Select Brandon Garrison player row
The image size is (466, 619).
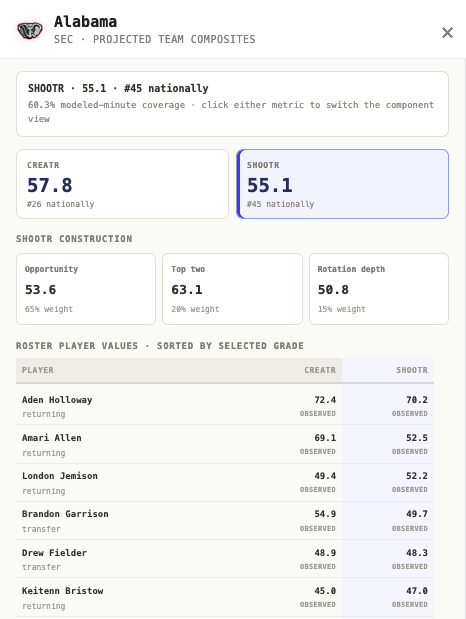225,520
